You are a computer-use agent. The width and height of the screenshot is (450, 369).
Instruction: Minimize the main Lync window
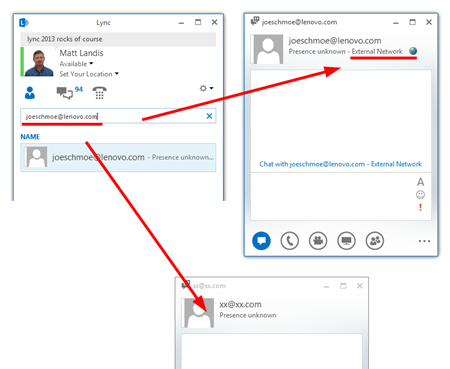click(x=181, y=23)
